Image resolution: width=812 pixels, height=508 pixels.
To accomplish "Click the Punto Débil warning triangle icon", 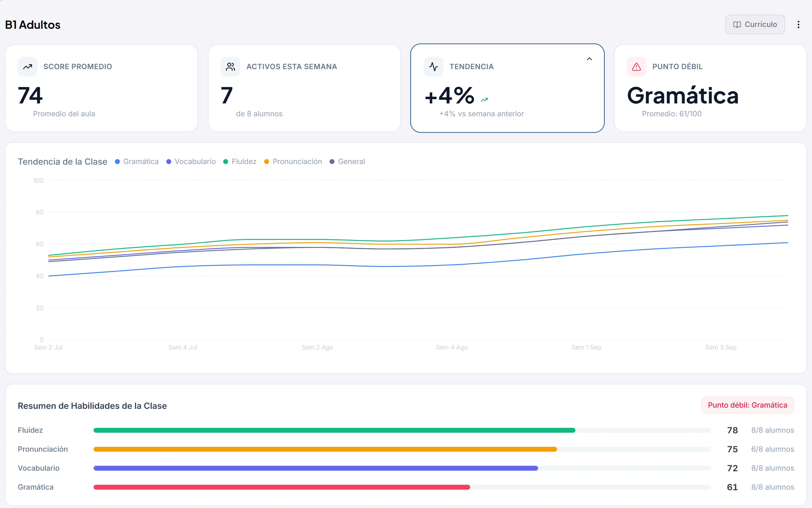I will pos(637,67).
